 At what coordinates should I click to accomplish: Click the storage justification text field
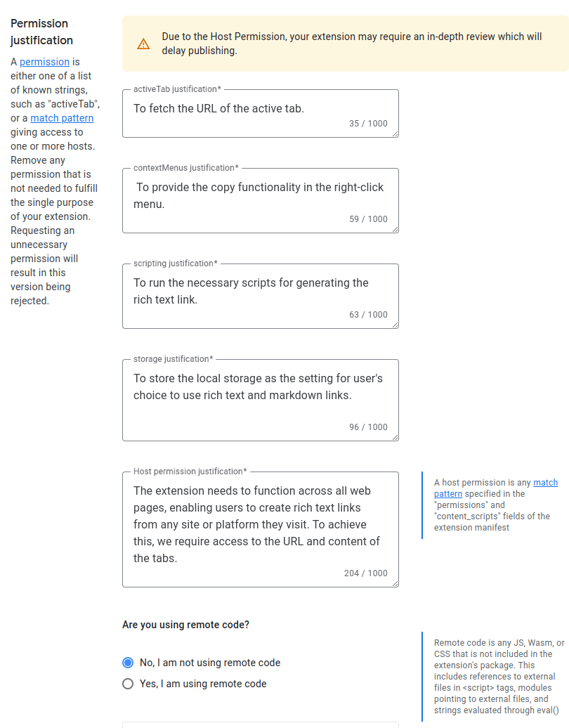(x=261, y=401)
